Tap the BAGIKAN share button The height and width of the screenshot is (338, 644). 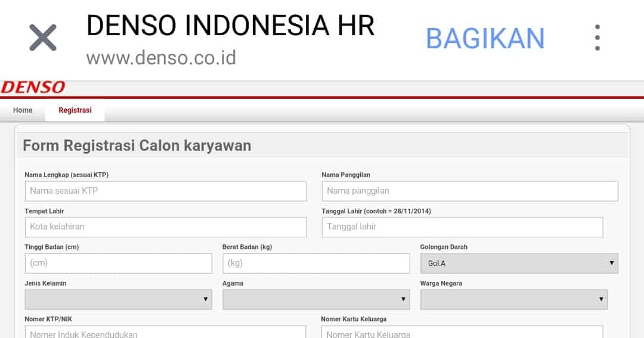[485, 39]
